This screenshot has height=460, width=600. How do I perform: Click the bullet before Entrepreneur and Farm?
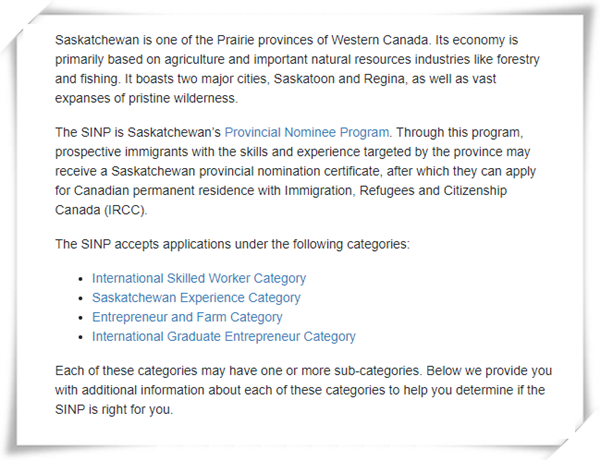coord(80,318)
